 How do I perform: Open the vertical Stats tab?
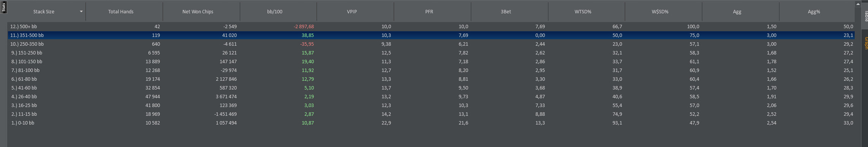point(3,7)
